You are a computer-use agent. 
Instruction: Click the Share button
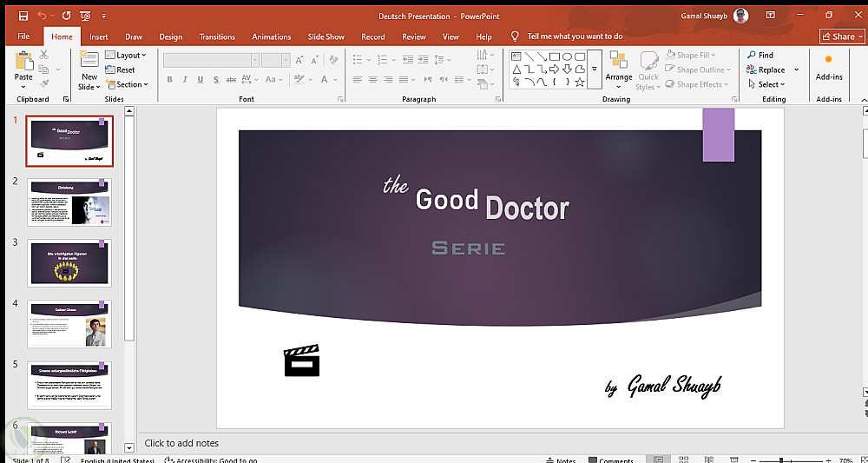(x=841, y=36)
